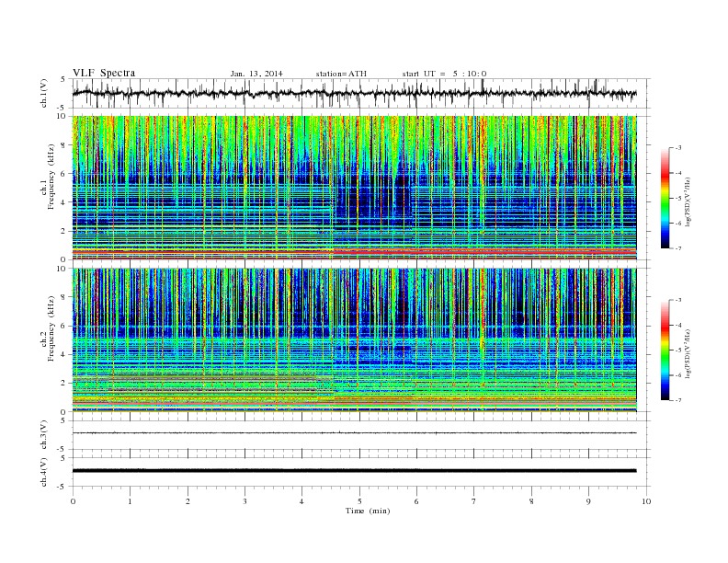Click the 'ch.1(V)' waveform axis label
The width and height of the screenshot is (728, 563).
tap(44, 93)
